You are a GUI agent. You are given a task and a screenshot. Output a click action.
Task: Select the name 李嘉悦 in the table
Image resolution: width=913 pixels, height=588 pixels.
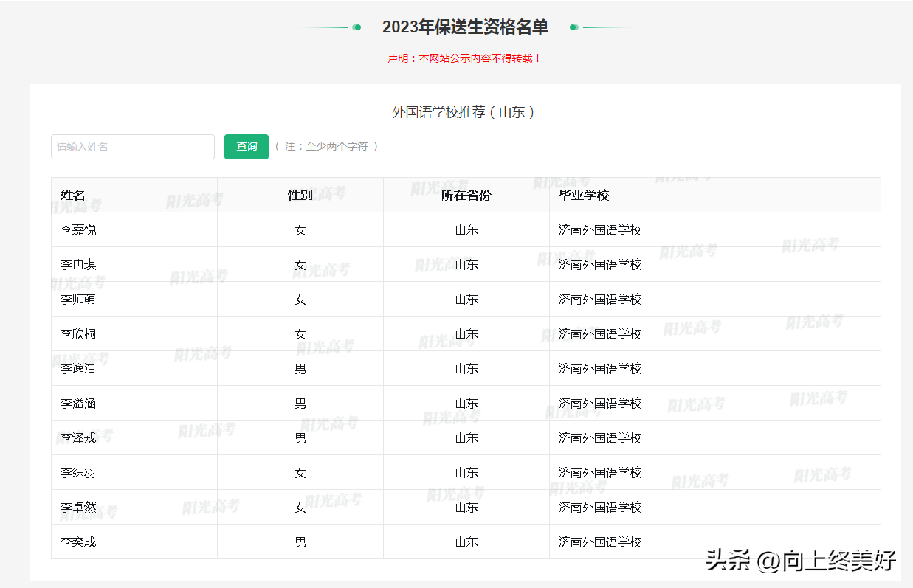tap(78, 230)
